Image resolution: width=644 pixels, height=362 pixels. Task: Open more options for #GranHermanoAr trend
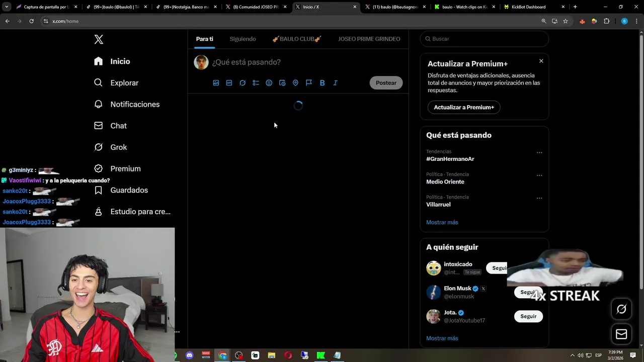pyautogui.click(x=539, y=152)
